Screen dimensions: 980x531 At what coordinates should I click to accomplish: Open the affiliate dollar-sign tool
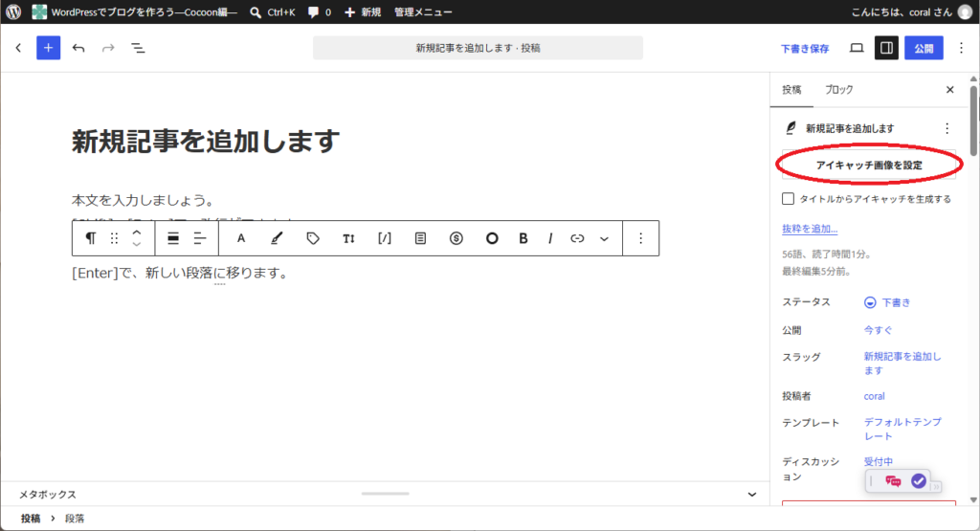click(x=457, y=238)
